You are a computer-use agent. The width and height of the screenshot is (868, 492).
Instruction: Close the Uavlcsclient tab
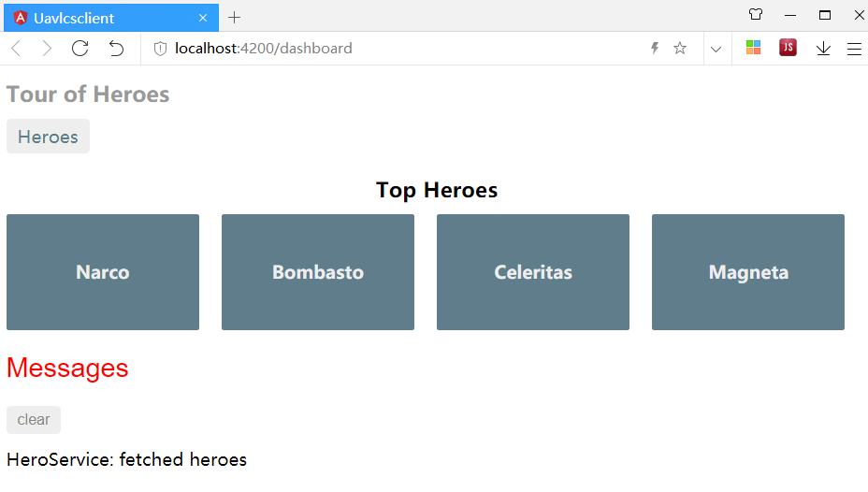pos(203,18)
